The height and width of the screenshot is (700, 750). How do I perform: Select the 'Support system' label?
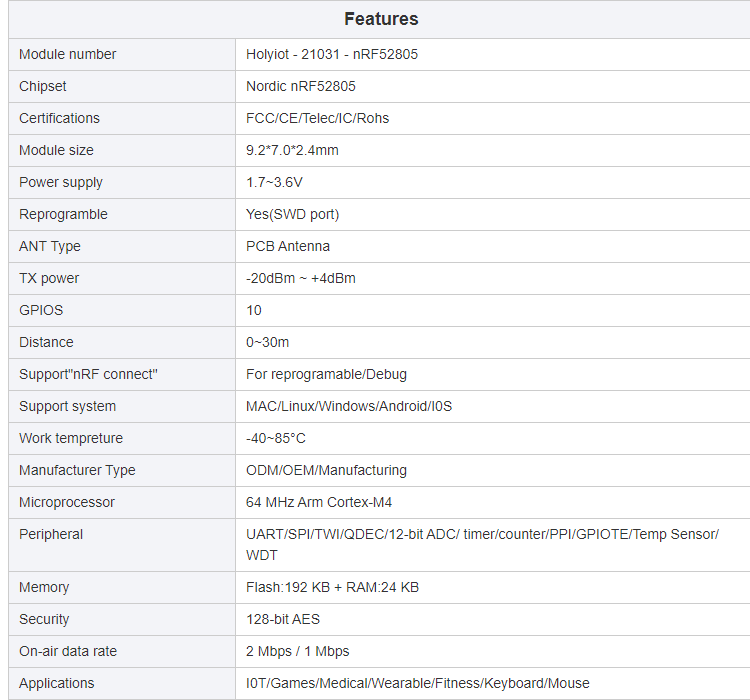[x=67, y=406]
